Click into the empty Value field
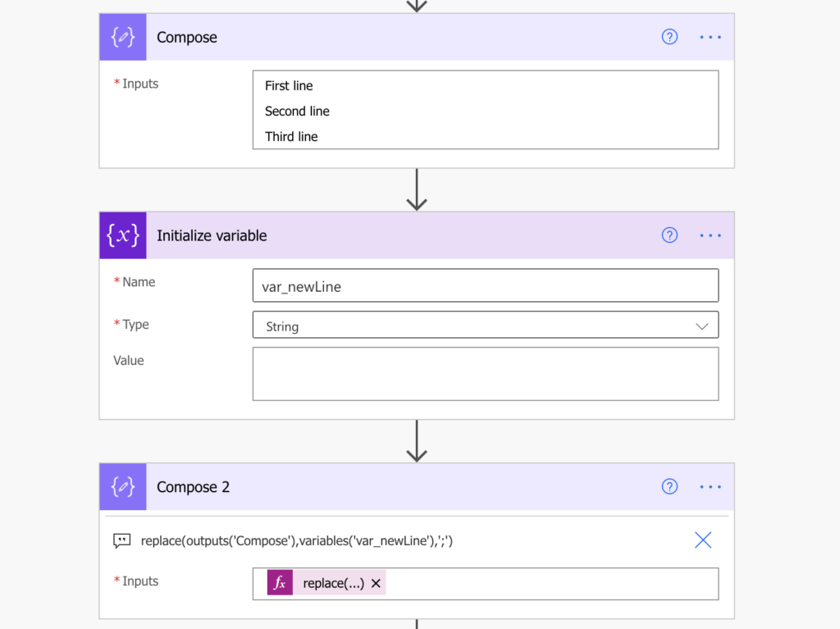This screenshot has height=629, width=840. (x=486, y=374)
